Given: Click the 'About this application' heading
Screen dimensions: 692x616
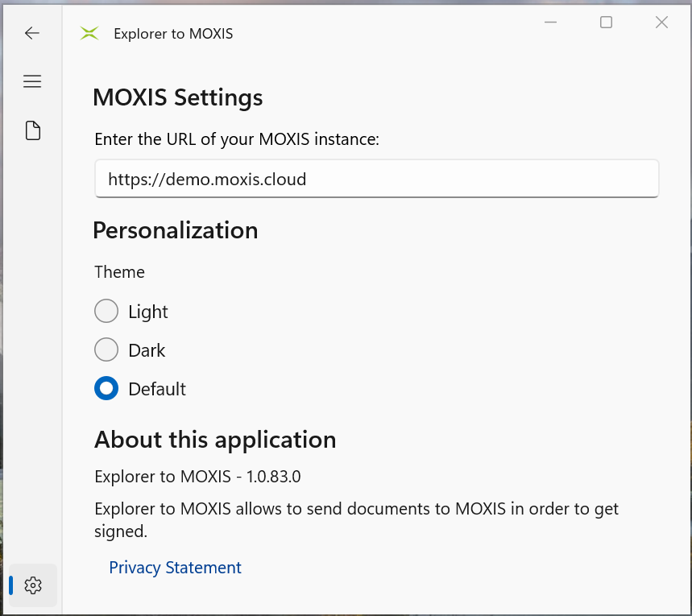Looking at the screenshot, I should [x=215, y=440].
